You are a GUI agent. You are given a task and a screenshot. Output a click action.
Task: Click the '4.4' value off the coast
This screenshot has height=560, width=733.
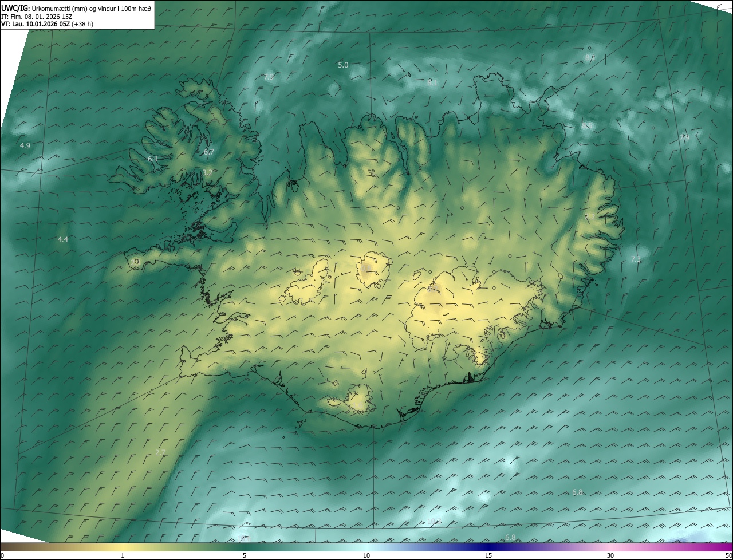[x=63, y=239]
